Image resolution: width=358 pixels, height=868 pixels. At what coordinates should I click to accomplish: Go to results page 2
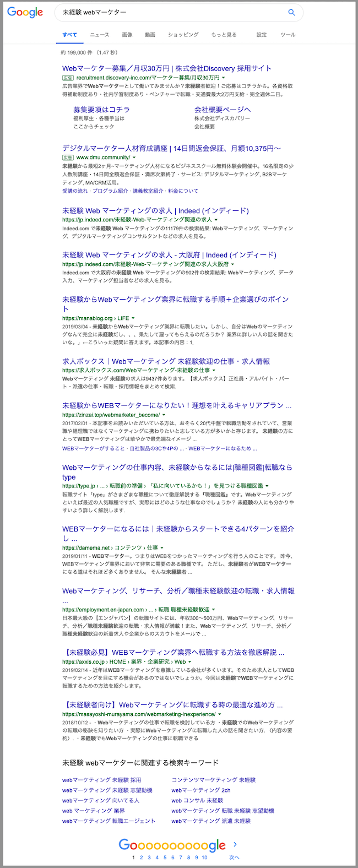point(141,858)
